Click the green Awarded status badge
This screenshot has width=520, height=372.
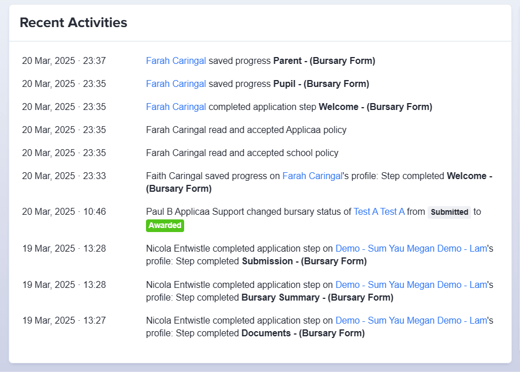pyautogui.click(x=165, y=226)
